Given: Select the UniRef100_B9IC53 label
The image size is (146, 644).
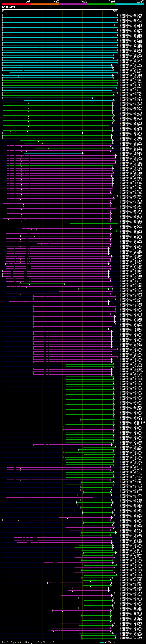Looking at the screenshot, I should tap(131, 95).
